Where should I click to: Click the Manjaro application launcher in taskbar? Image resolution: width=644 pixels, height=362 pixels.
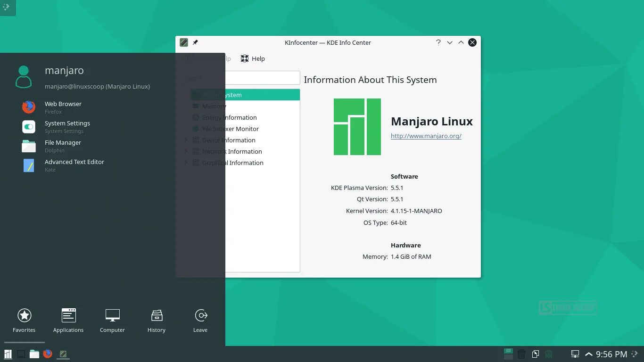point(8,354)
